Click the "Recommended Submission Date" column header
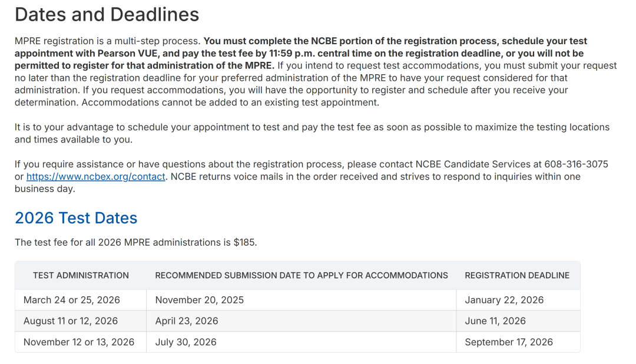Viewport: 636px width, 364px height. 301,275
